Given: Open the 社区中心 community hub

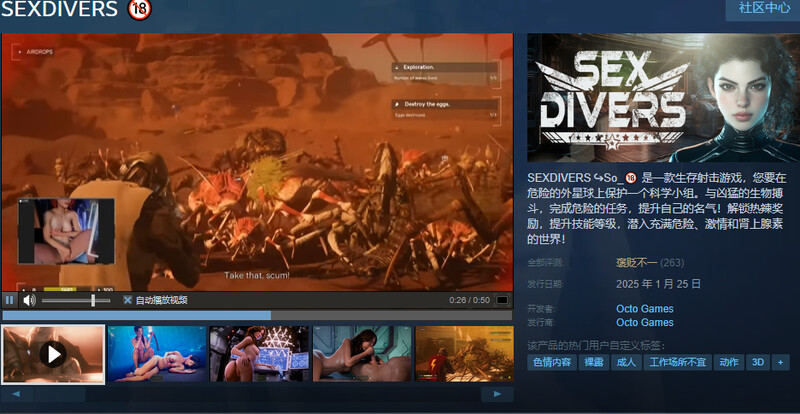Looking at the screenshot, I should pyautogui.click(x=764, y=8).
